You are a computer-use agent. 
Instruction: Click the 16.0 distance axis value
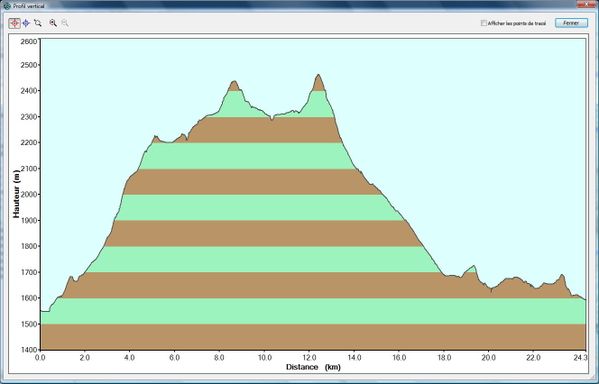(x=399, y=358)
